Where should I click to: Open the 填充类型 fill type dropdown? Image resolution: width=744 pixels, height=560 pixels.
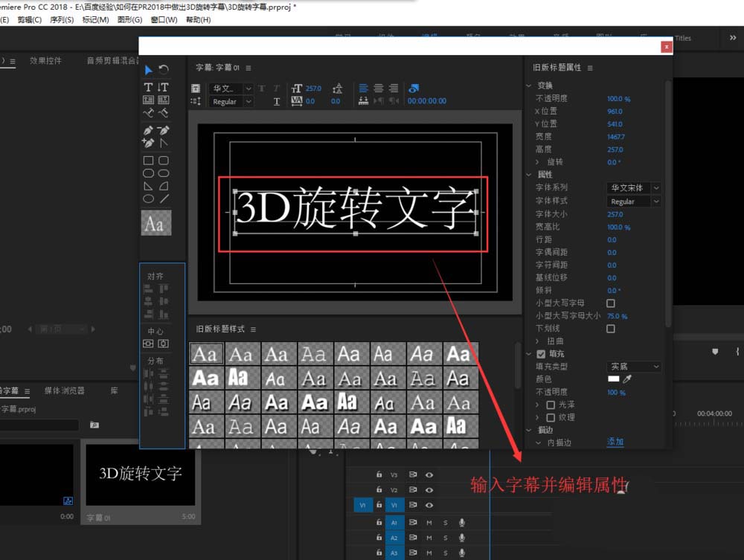(634, 367)
